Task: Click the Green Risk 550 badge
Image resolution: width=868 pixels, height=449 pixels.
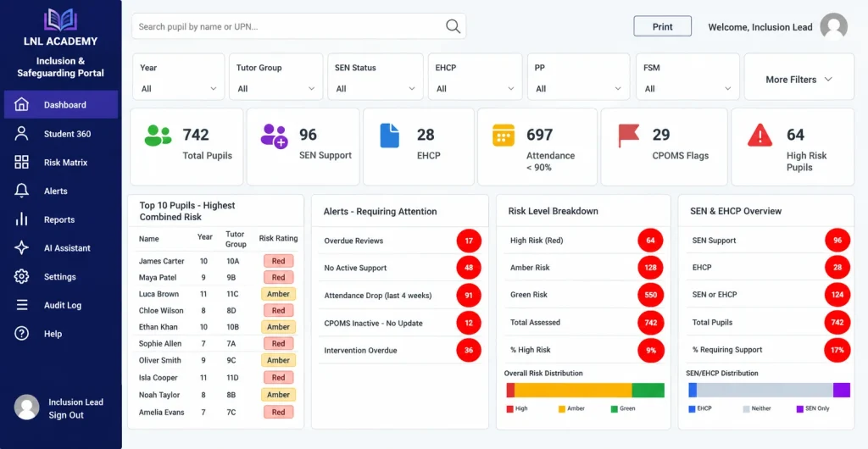Action: tap(650, 295)
